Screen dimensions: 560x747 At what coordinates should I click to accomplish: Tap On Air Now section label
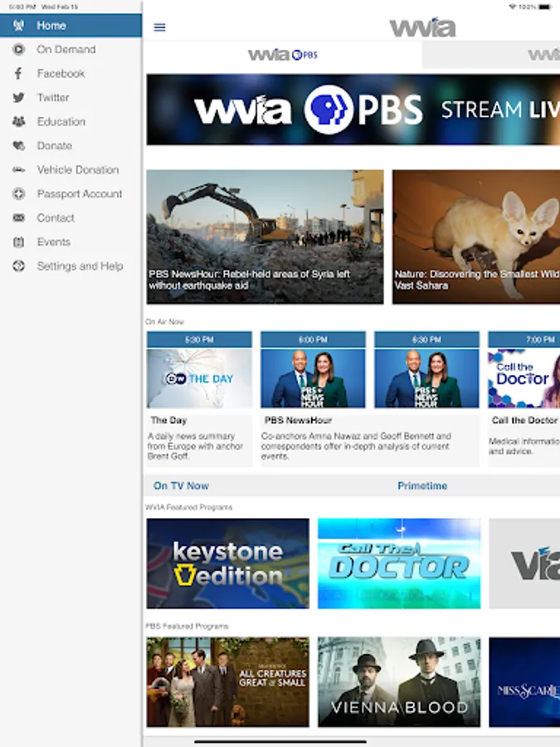pyautogui.click(x=165, y=321)
